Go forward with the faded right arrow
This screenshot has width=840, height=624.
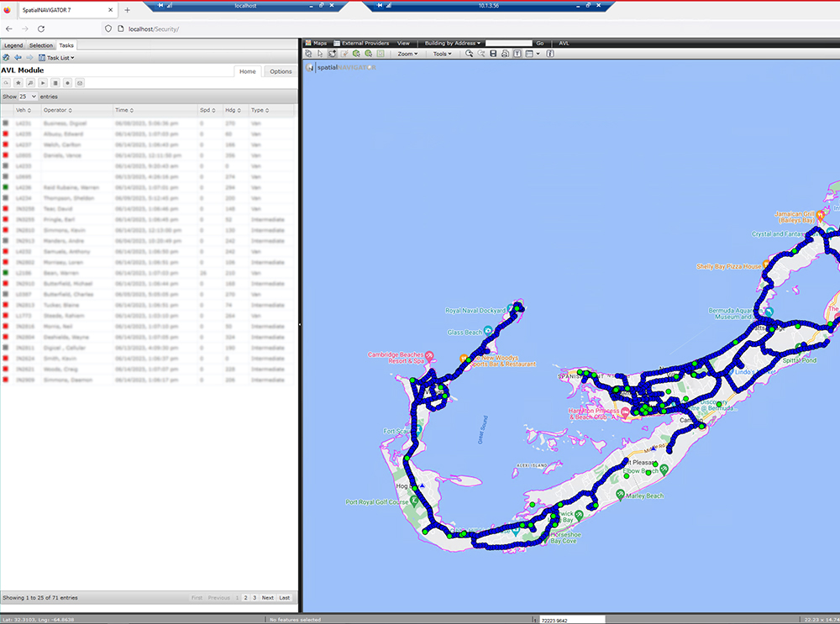click(29, 57)
